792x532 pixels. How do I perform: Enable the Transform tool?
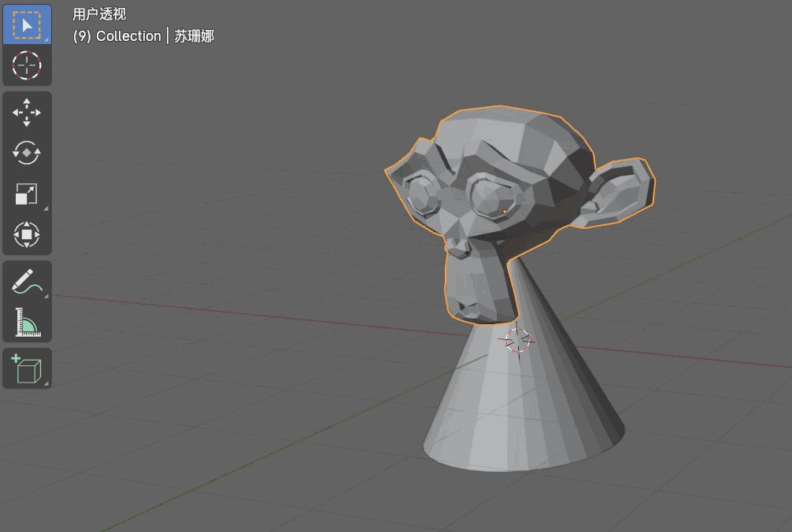click(27, 235)
